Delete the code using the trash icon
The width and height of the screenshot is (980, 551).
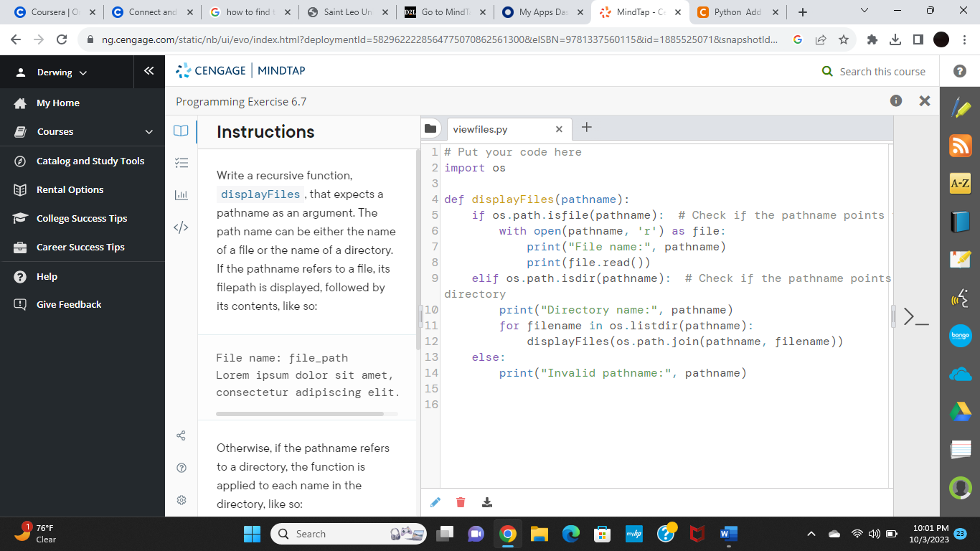[461, 502]
